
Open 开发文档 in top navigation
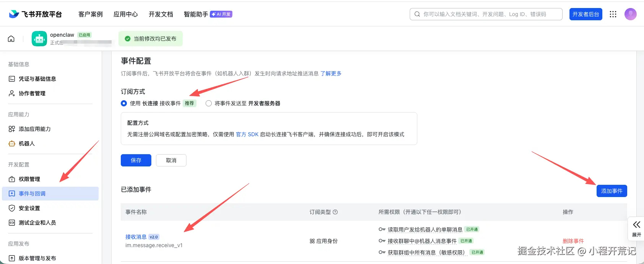(161, 14)
